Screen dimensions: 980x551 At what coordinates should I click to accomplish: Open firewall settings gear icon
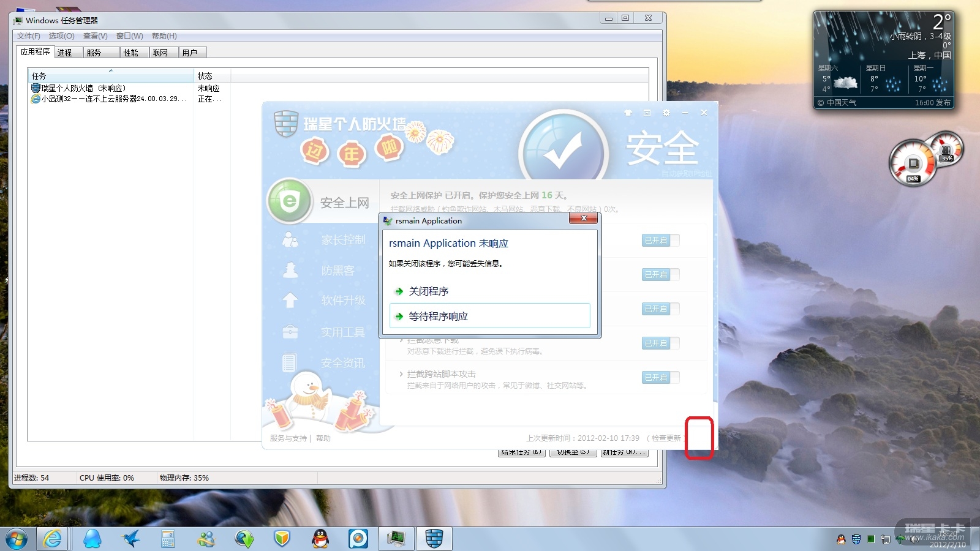pos(666,113)
